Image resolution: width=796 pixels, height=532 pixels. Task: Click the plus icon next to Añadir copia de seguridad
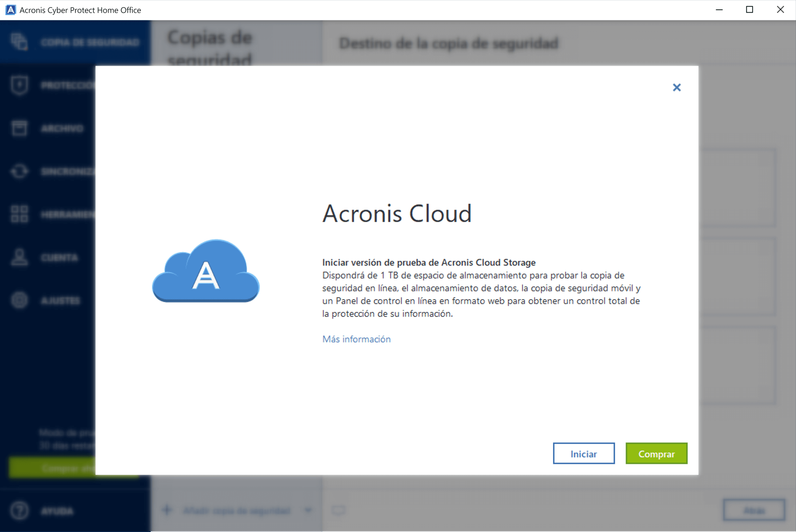click(167, 510)
